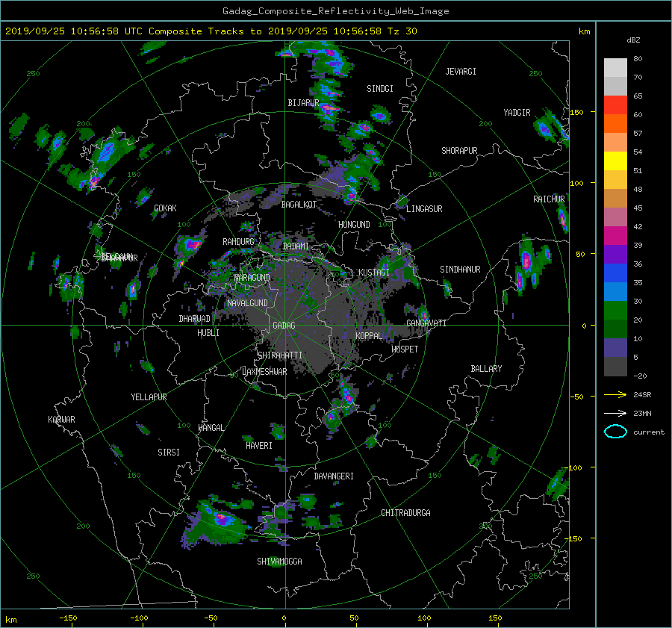Viewport: 672px width, 628px height.
Task: Click the DHARWAD city label
Action: tap(195, 319)
